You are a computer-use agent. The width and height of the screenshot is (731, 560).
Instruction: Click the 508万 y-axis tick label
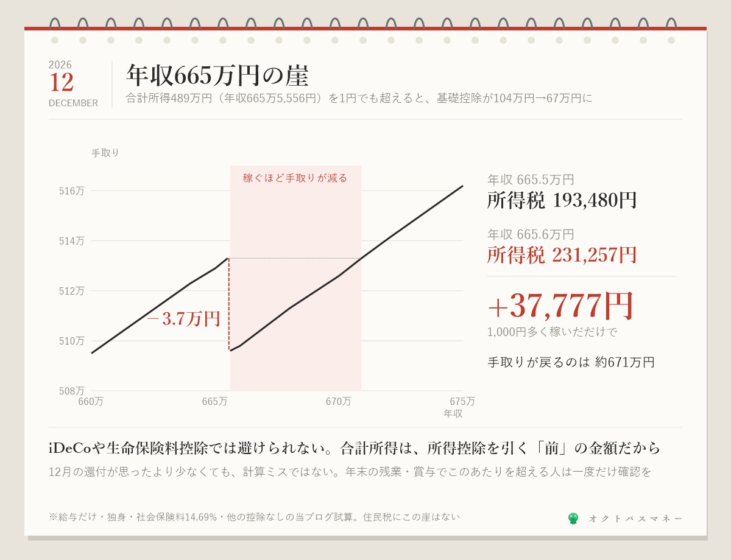72,390
